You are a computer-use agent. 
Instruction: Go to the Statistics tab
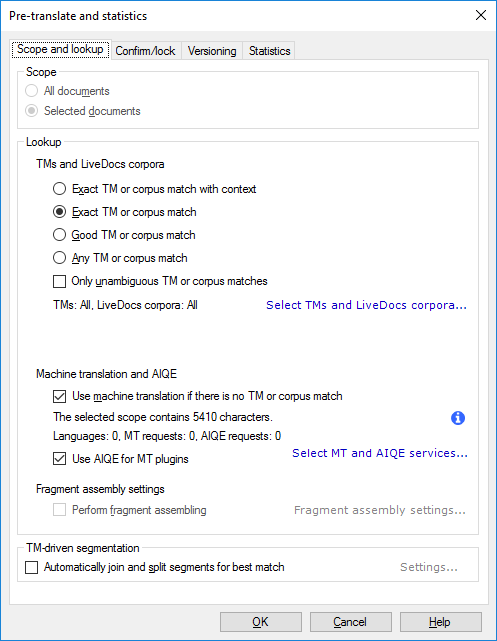pyautogui.click(x=269, y=51)
